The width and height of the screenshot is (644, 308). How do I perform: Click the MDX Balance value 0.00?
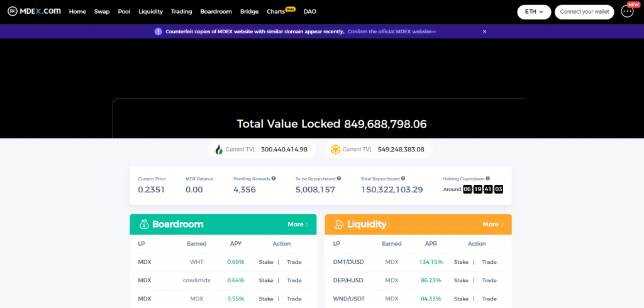tap(194, 190)
